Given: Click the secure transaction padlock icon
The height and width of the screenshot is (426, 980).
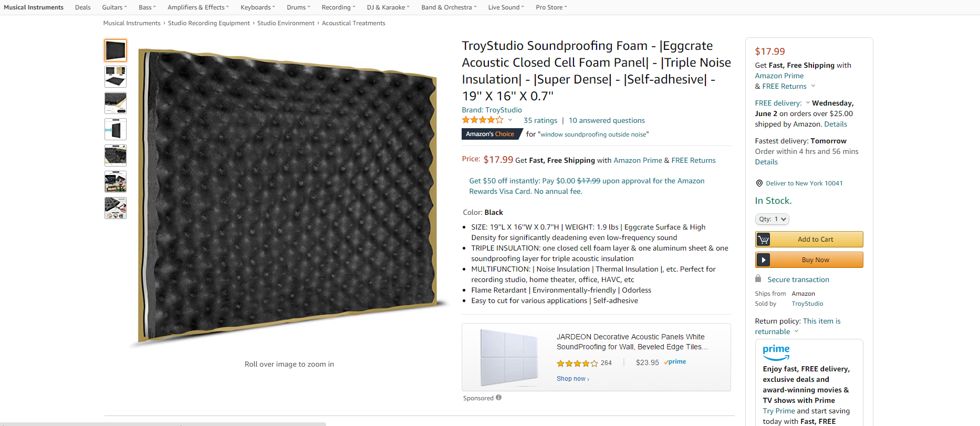Looking at the screenshot, I should click(x=758, y=279).
